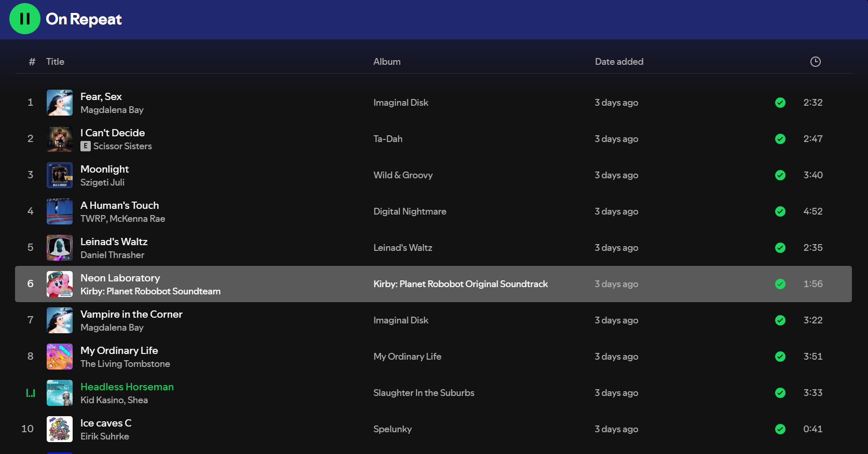Open Imaginal Disk album in Vampire in the Corner row
This screenshot has height=454, width=868.
401,320
